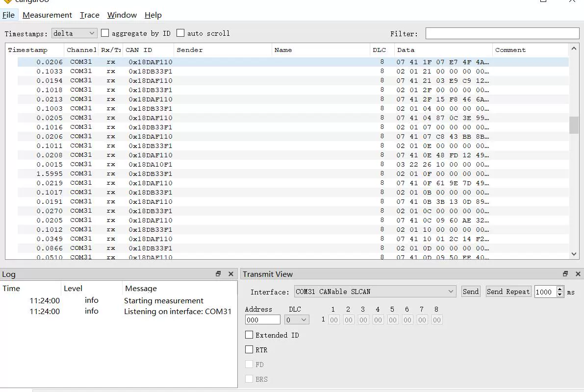The height and width of the screenshot is (392, 584).
Task: Open the Trace menu
Action: click(89, 15)
